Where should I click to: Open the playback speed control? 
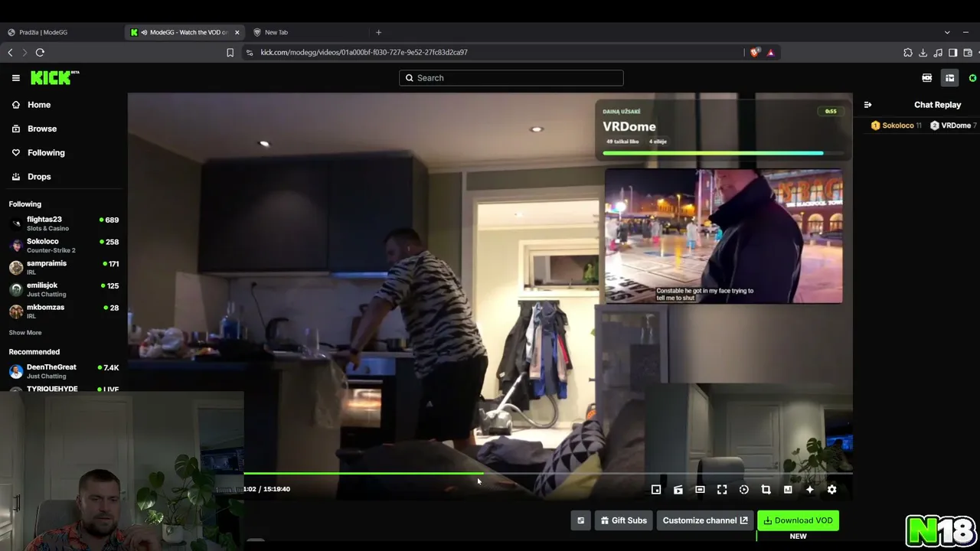(744, 490)
